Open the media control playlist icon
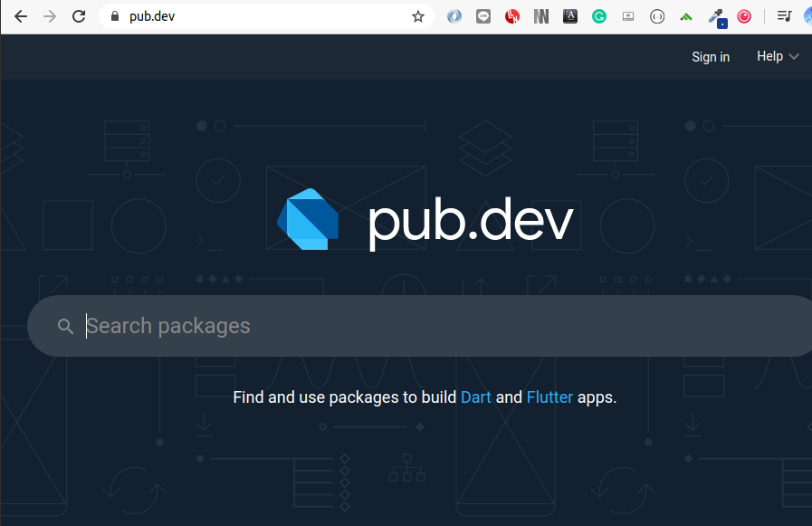812x526 pixels. click(785, 16)
